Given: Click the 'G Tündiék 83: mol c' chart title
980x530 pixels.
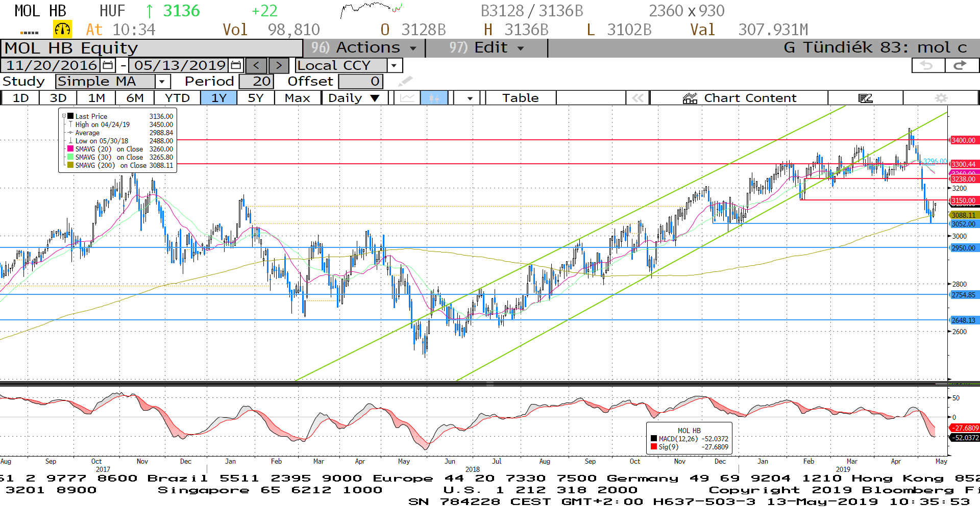Looking at the screenshot, I should point(875,48).
